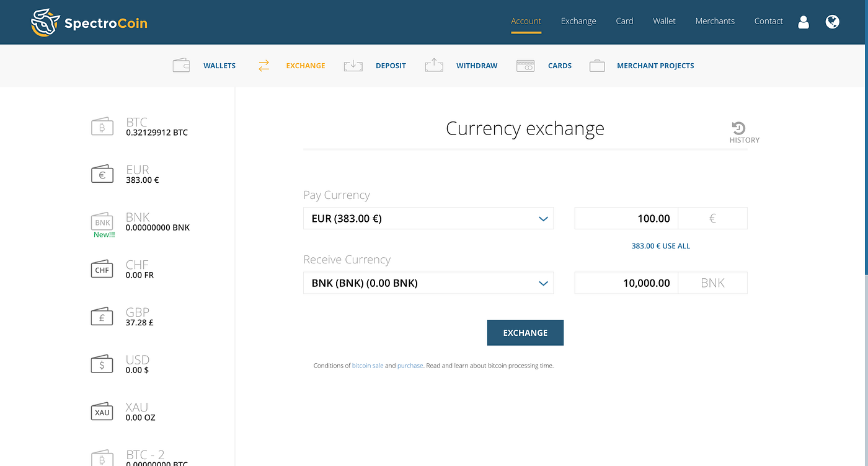This screenshot has height=466, width=868.
Task: Click the Merchant Projects briefcase icon
Action: pyautogui.click(x=597, y=65)
